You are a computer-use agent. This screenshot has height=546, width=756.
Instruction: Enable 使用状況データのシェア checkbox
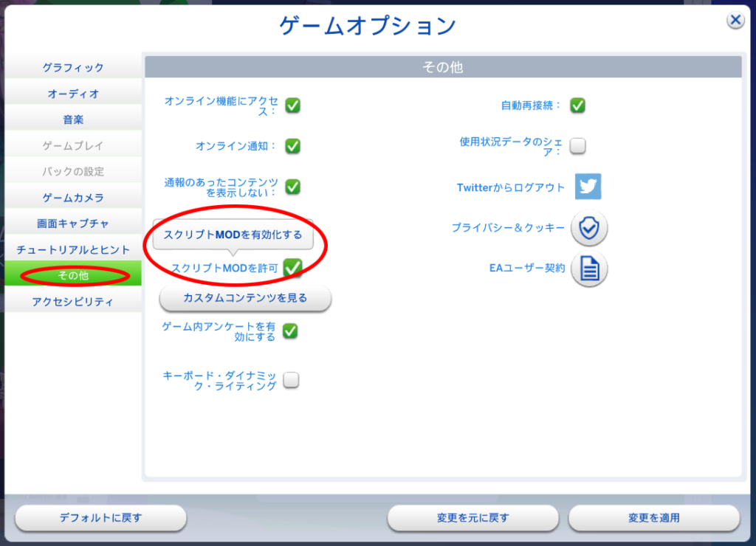[x=577, y=147]
